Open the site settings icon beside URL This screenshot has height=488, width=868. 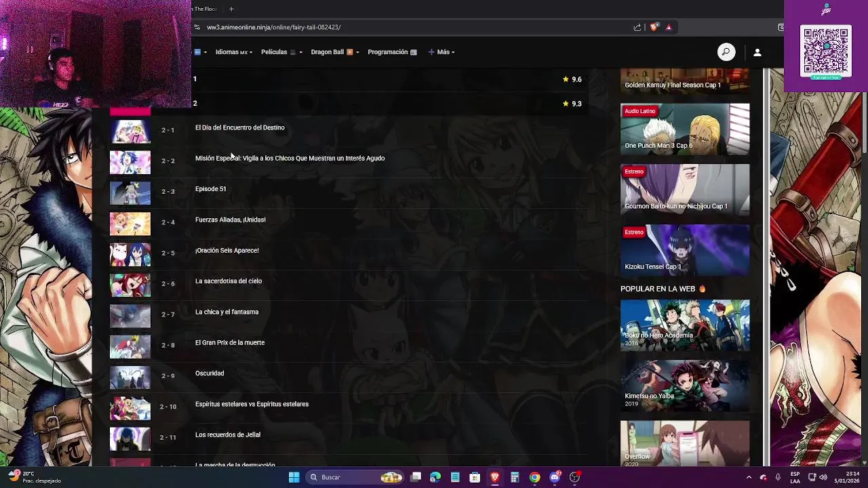197,27
